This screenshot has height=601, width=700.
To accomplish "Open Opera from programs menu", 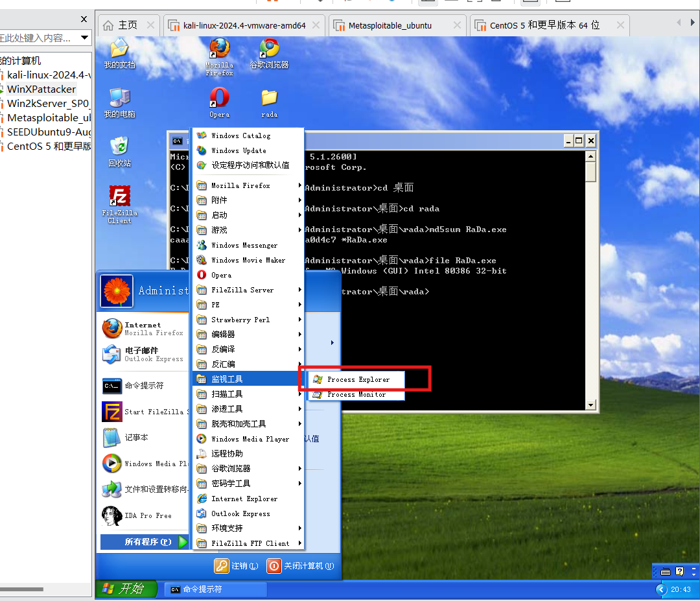I will 248,275.
